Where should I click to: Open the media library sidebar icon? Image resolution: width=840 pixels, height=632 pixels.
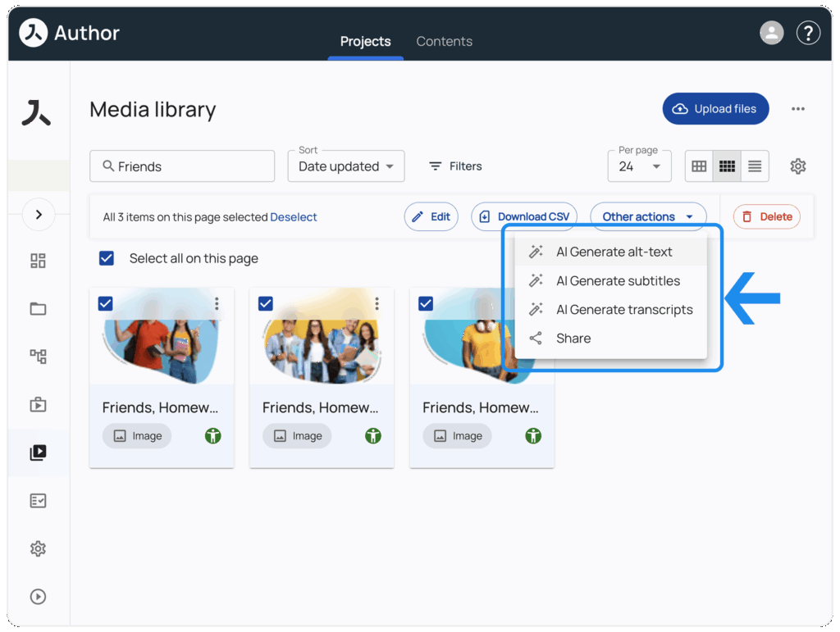click(38, 452)
